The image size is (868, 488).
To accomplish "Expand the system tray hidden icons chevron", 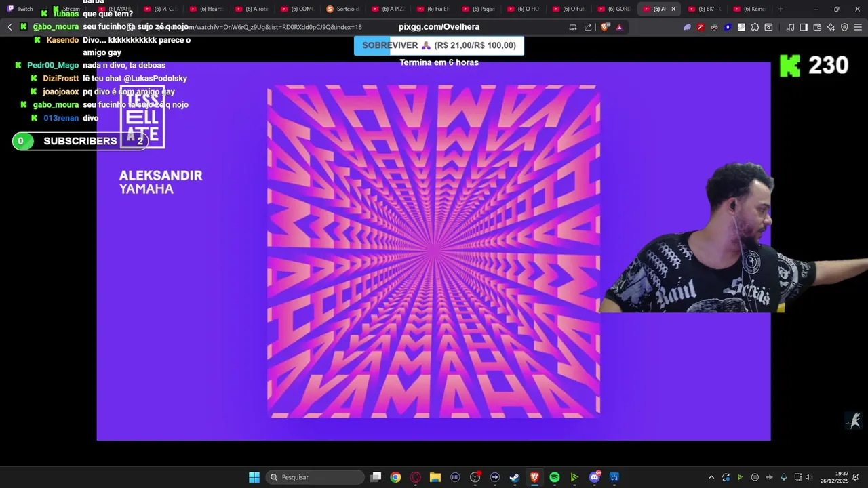I will pyautogui.click(x=711, y=477).
